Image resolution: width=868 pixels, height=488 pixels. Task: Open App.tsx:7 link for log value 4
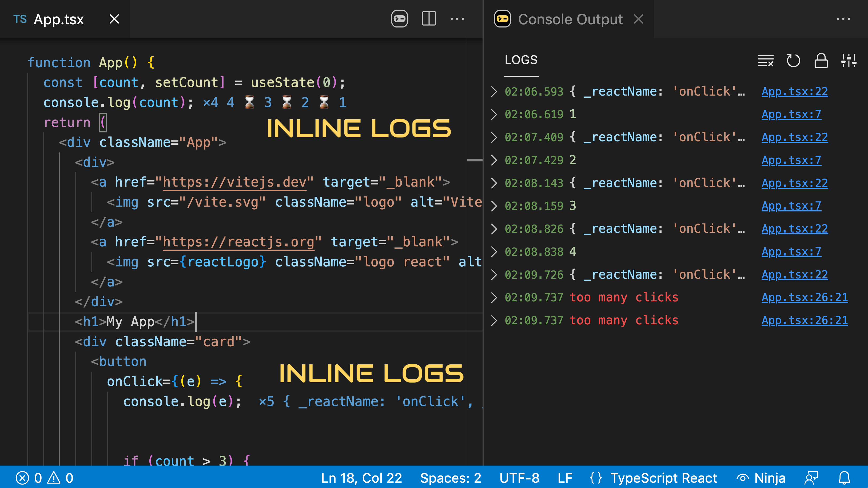791,251
